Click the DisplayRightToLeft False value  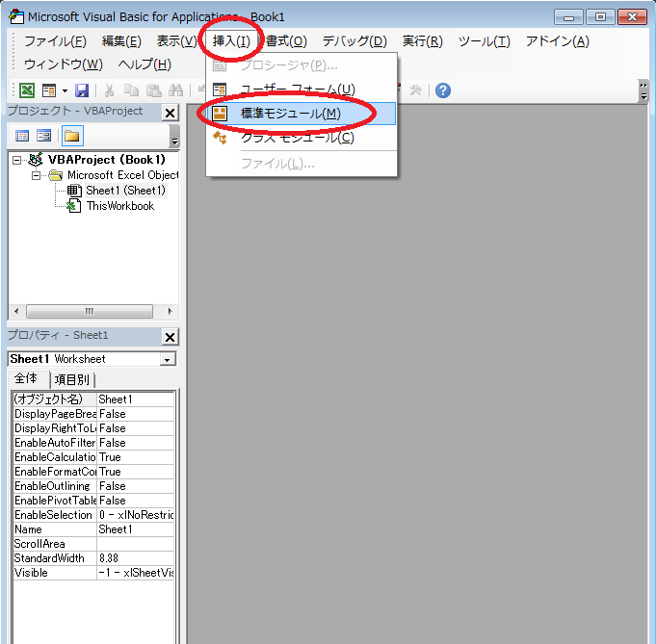(x=136, y=428)
